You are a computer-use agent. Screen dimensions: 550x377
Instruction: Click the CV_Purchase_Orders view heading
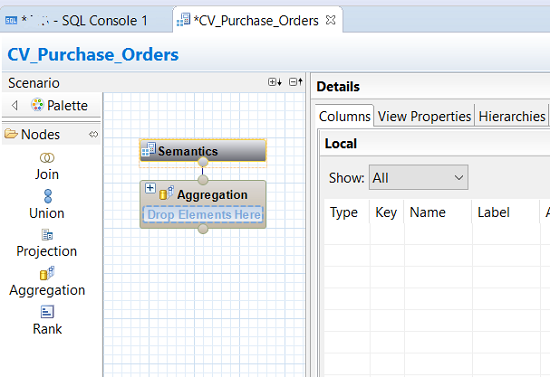point(93,55)
